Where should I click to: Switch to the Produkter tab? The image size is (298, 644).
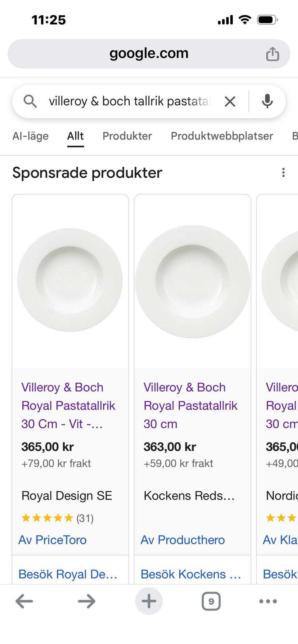[x=127, y=136]
